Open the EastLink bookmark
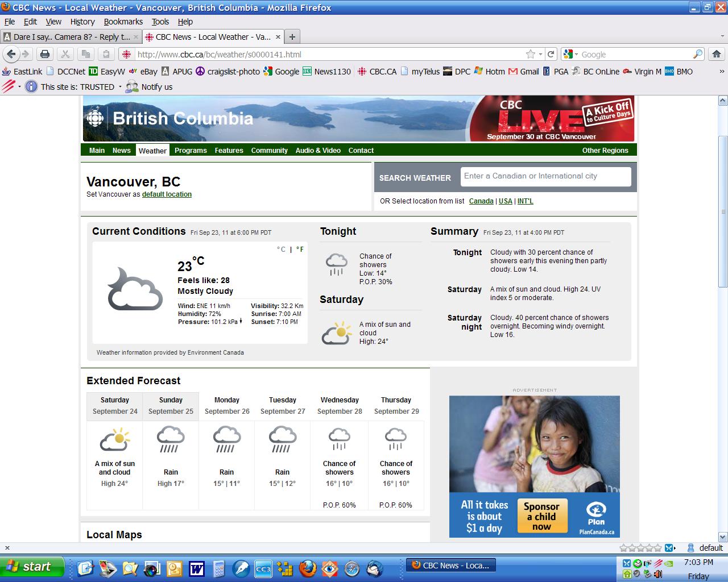The width and height of the screenshot is (728, 582). point(22,71)
